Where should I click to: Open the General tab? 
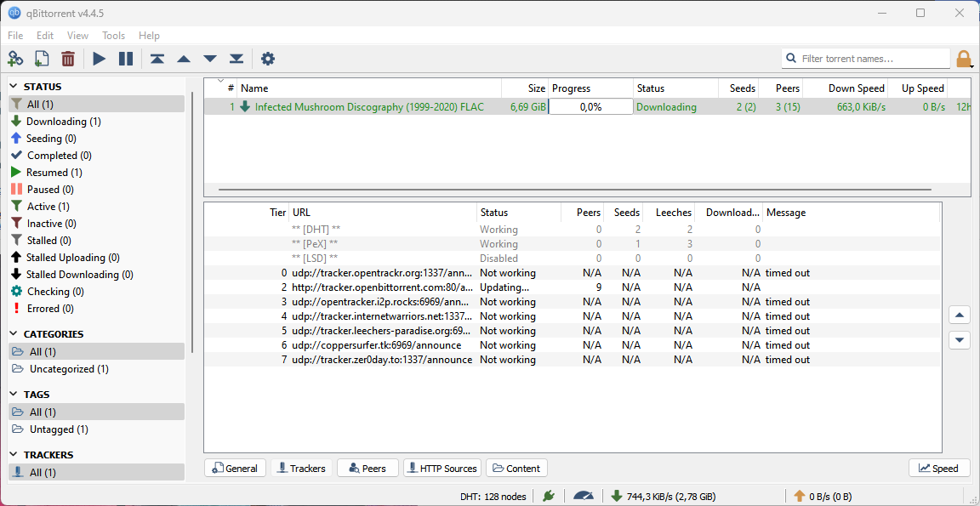click(x=235, y=468)
